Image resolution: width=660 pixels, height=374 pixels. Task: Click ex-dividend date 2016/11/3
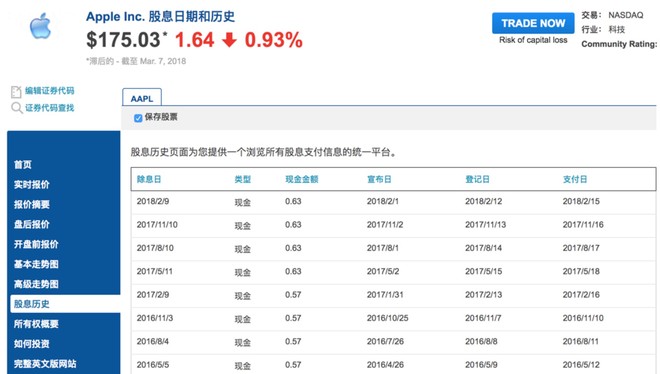pyautogui.click(x=154, y=318)
